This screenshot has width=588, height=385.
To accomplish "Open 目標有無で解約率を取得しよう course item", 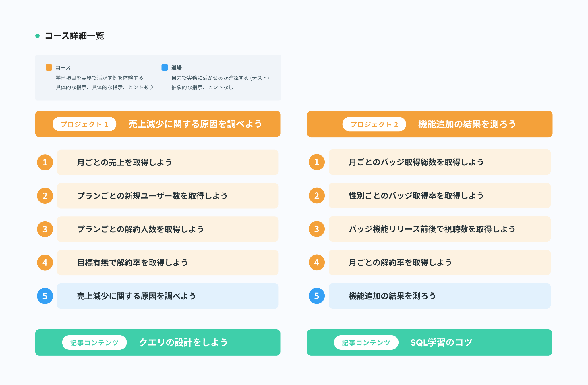I will pos(168,263).
